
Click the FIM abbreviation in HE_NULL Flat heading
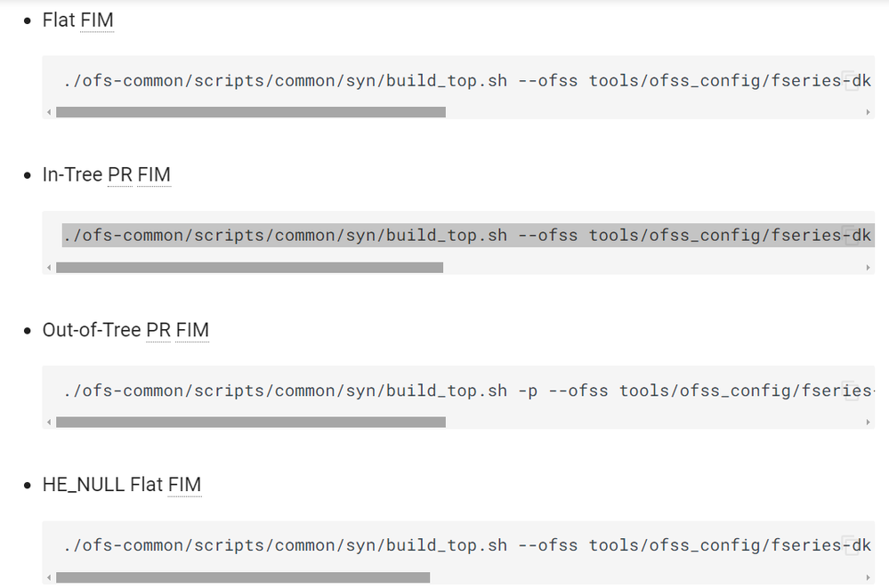coord(184,485)
